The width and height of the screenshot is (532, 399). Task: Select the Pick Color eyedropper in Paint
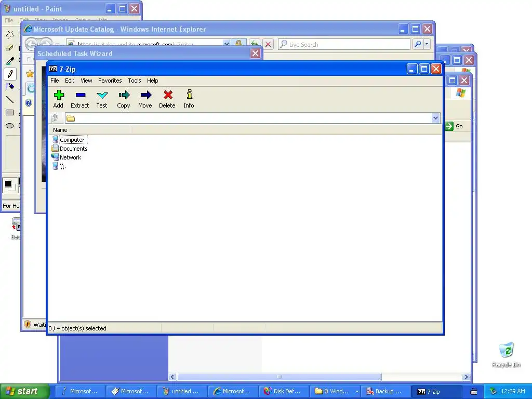coord(10,61)
